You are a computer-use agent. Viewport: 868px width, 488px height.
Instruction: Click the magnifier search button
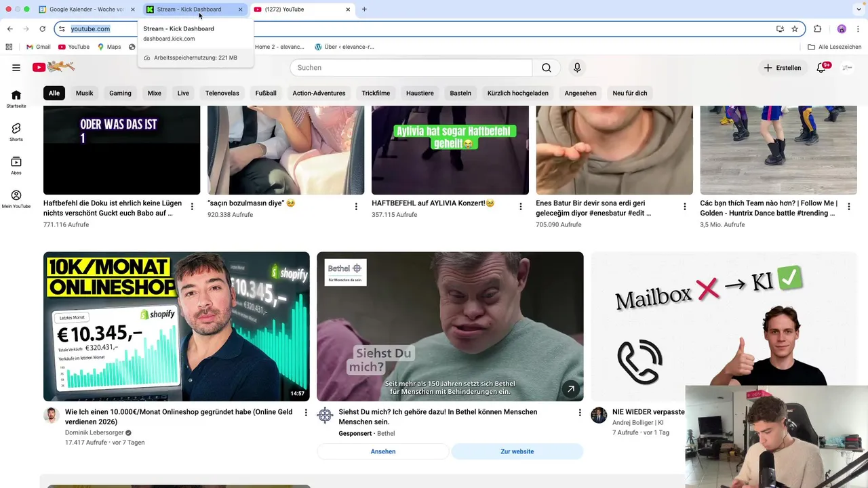pos(547,68)
